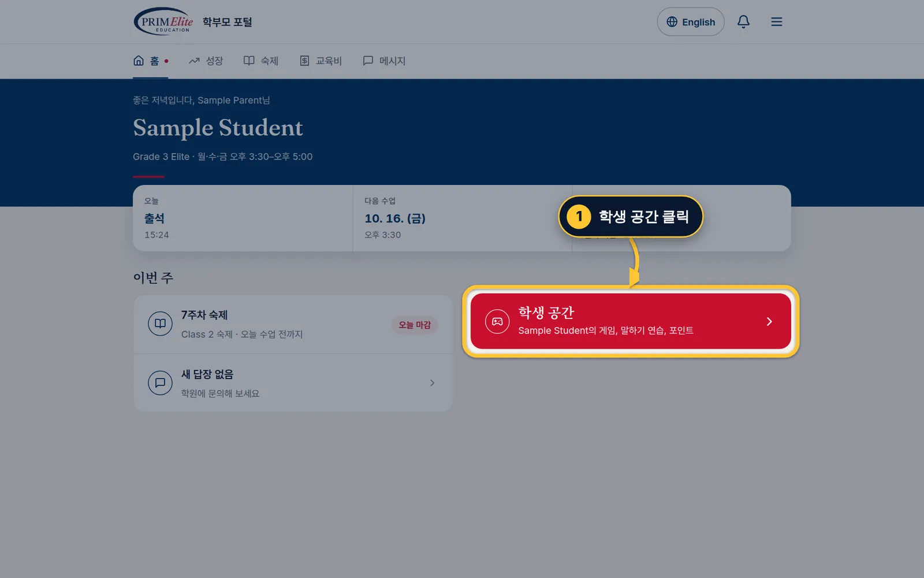Click the PRIM Elite Education logo
This screenshot has width=924, height=578.
click(x=163, y=21)
